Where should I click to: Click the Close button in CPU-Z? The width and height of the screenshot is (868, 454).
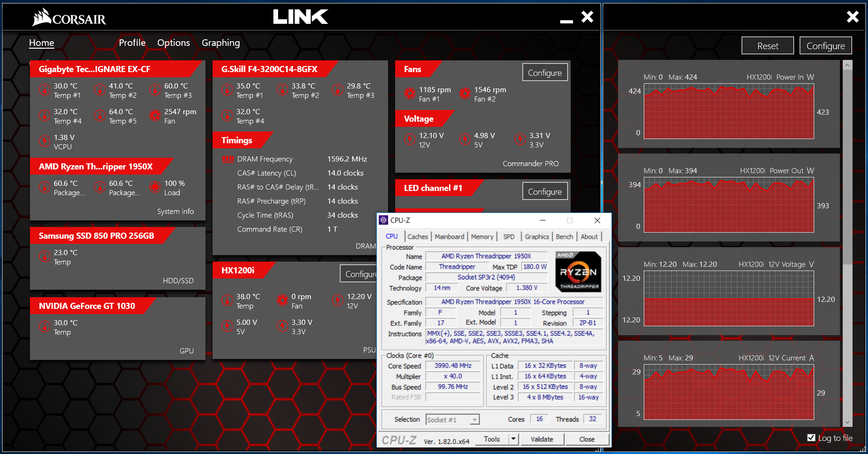[x=587, y=439]
